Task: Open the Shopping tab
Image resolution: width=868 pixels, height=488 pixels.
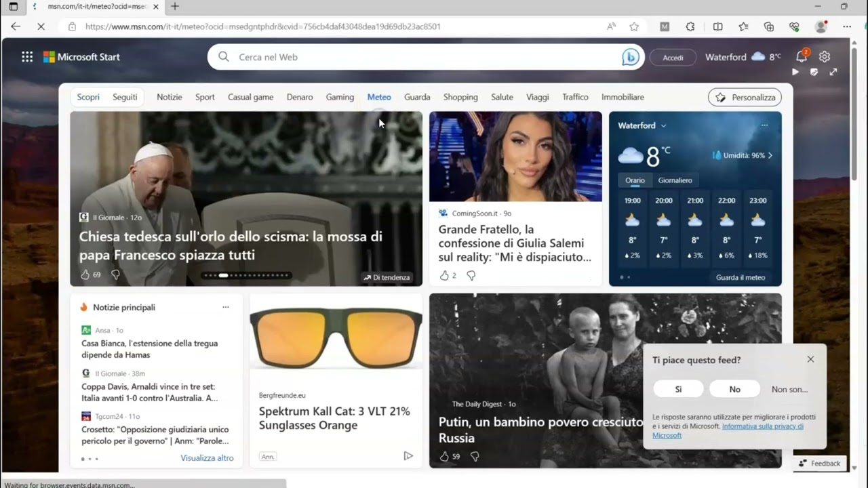Action: tap(460, 97)
